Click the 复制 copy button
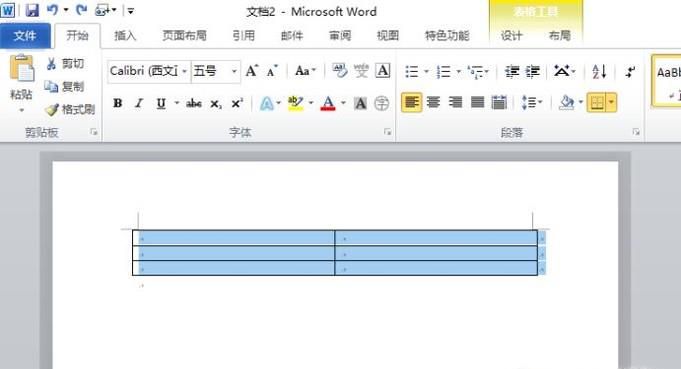 pos(64,87)
